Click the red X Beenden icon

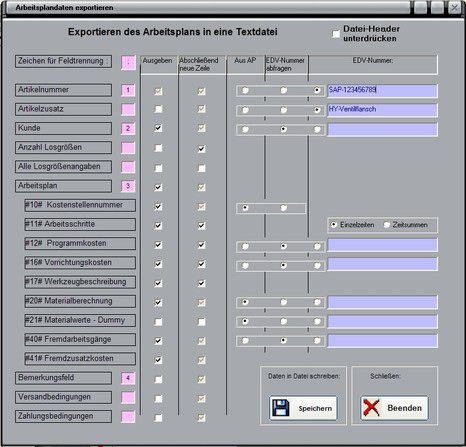(371, 408)
